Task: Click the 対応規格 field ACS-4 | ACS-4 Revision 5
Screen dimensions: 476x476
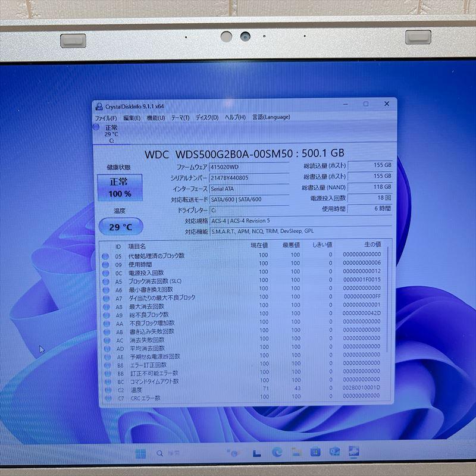Action: click(x=300, y=221)
